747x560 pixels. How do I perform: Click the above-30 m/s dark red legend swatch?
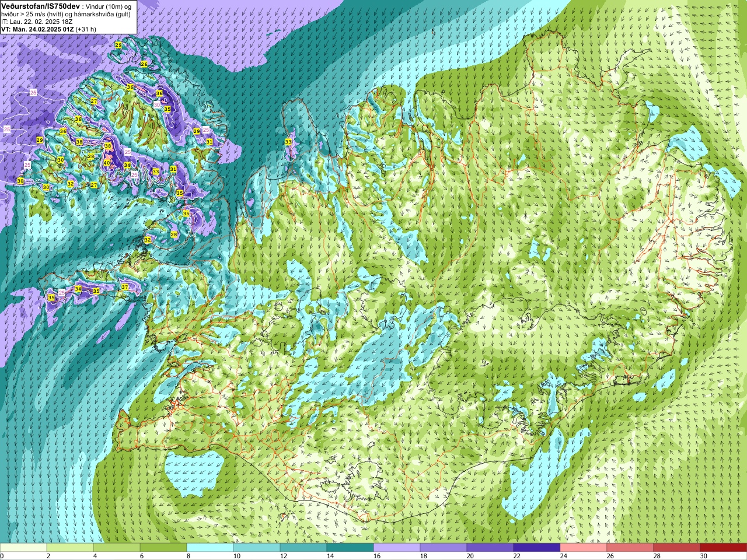pyautogui.click(x=724, y=548)
